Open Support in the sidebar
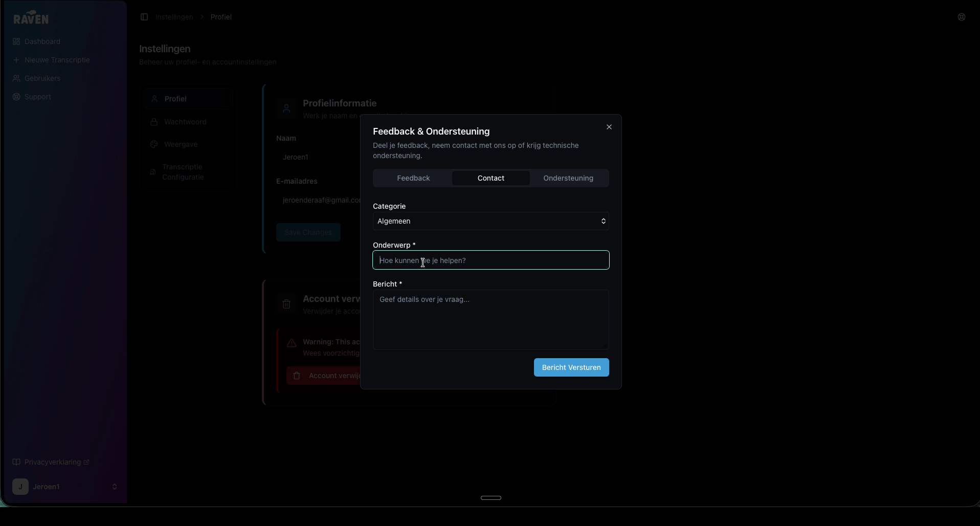Viewport: 980px width, 526px height. click(x=37, y=97)
